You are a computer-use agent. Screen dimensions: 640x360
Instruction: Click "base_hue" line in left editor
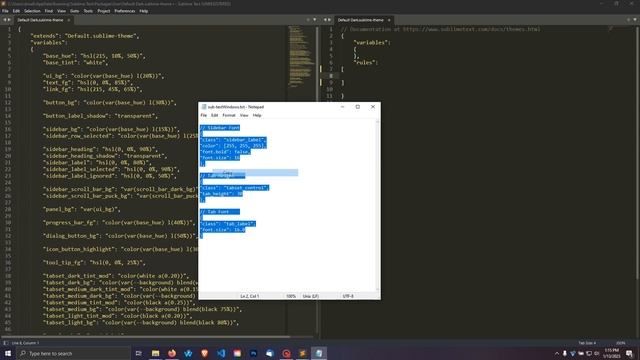click(94, 56)
